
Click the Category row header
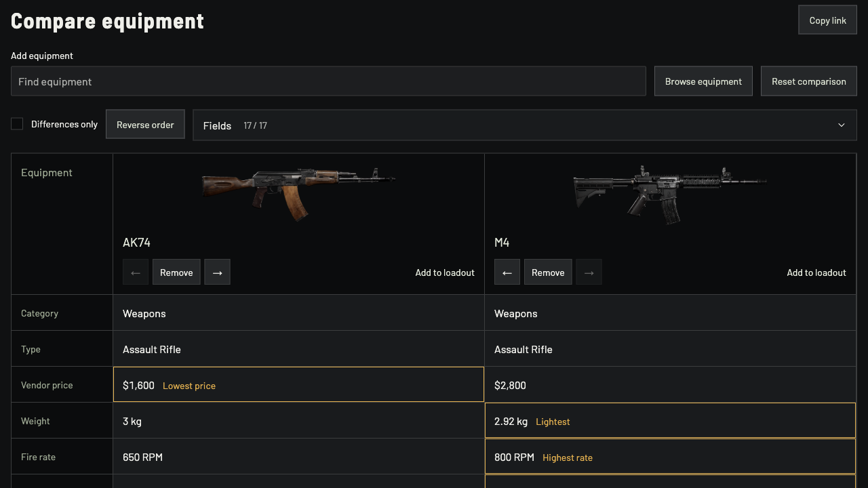pos(62,313)
